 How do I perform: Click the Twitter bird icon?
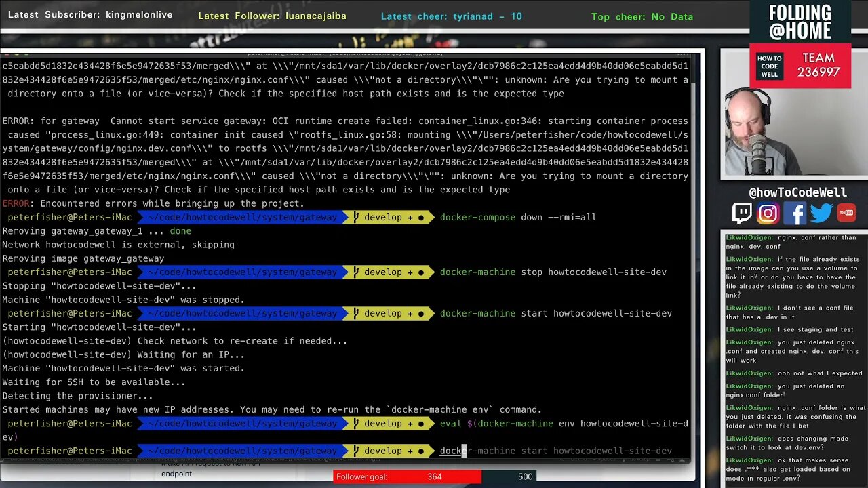821,213
